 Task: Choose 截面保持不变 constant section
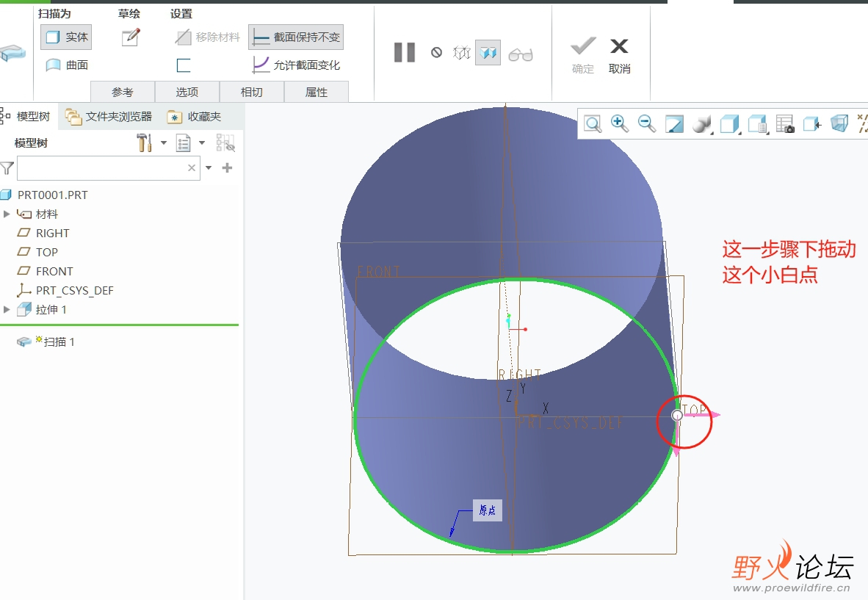coord(296,37)
